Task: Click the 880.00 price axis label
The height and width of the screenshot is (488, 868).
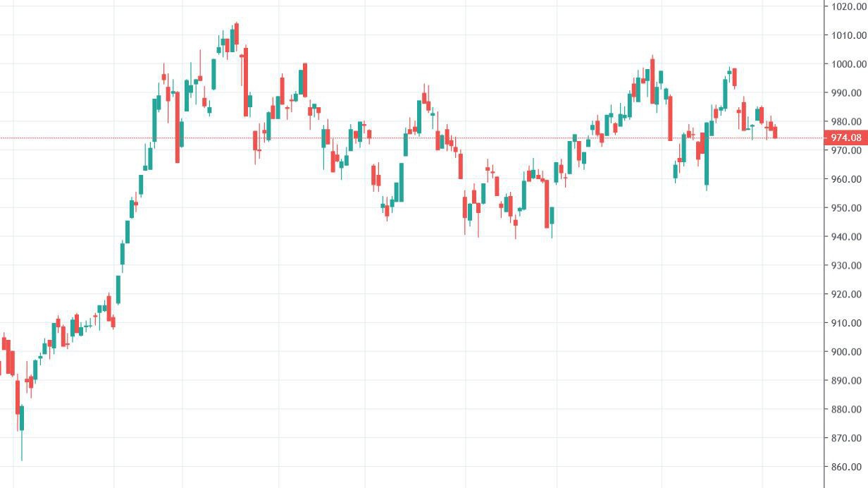Action: pos(848,409)
